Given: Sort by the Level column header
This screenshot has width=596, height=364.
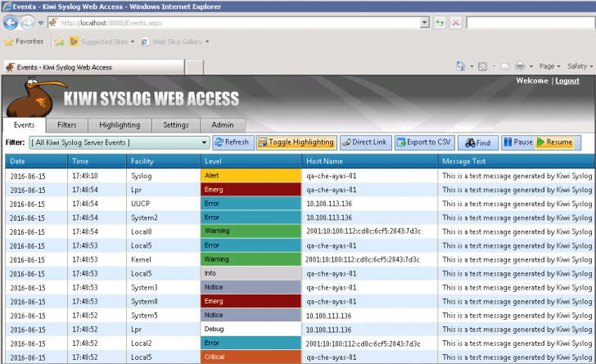Looking at the screenshot, I should (251, 161).
